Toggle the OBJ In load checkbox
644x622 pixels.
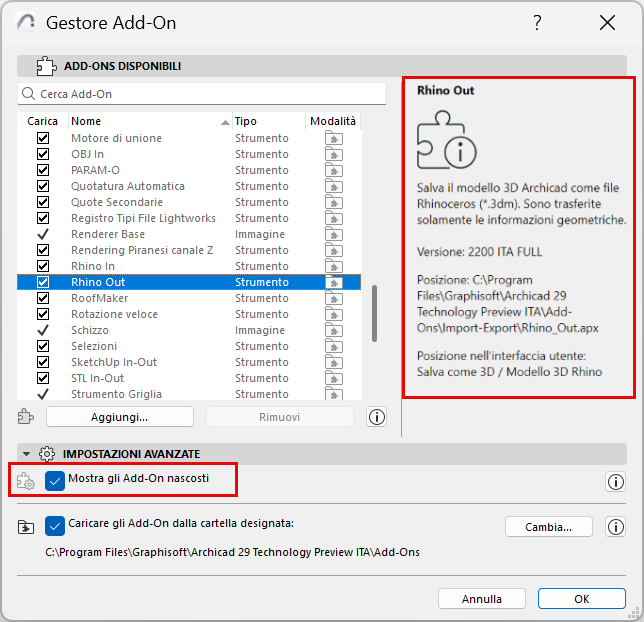(x=43, y=154)
